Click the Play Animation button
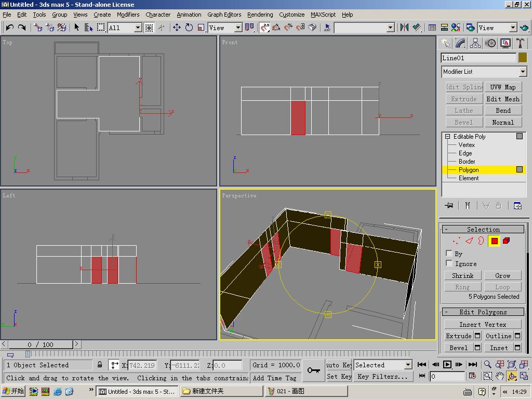 (447, 364)
